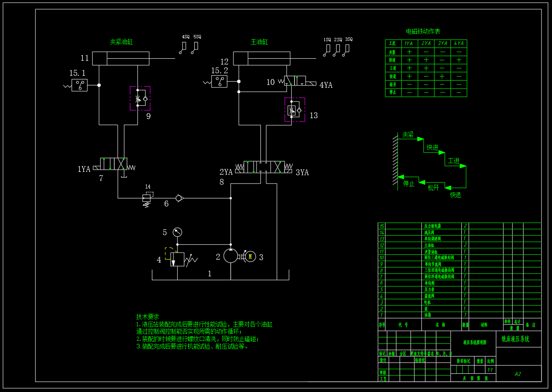552x392 pixels.
Task: Click the one-way throttle valve box numbered 9
Action: point(140,98)
